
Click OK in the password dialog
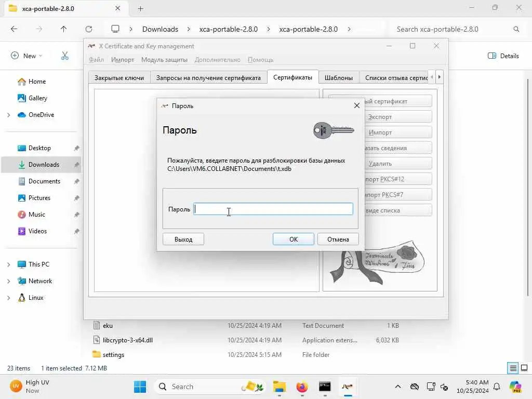[x=293, y=239]
